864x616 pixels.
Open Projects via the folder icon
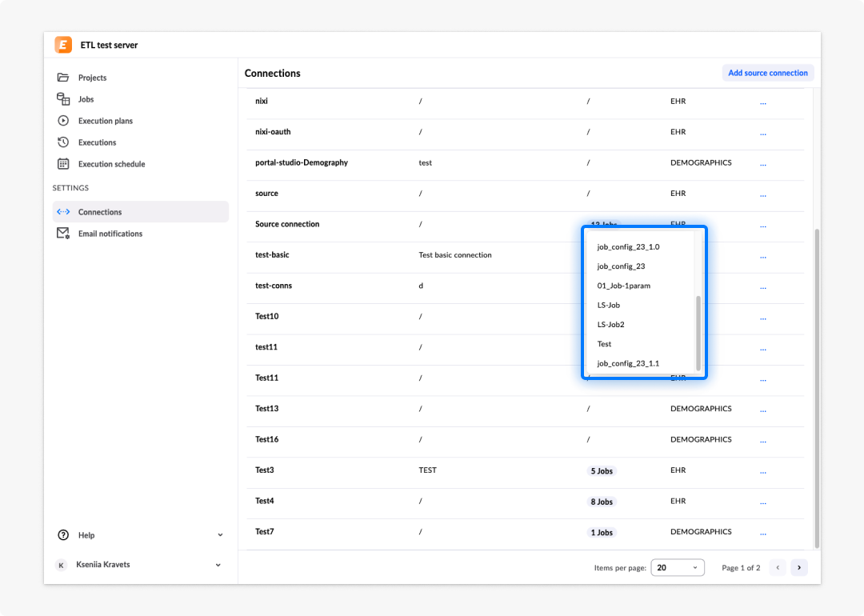pyautogui.click(x=63, y=77)
